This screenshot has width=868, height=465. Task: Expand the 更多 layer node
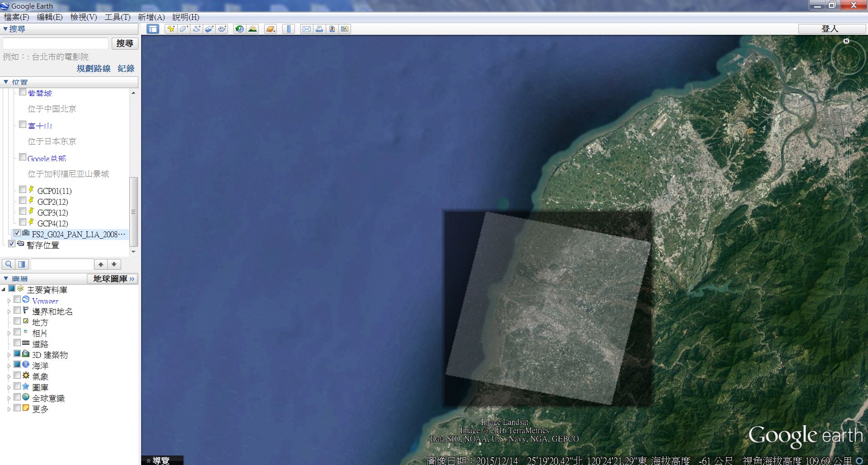[9, 409]
